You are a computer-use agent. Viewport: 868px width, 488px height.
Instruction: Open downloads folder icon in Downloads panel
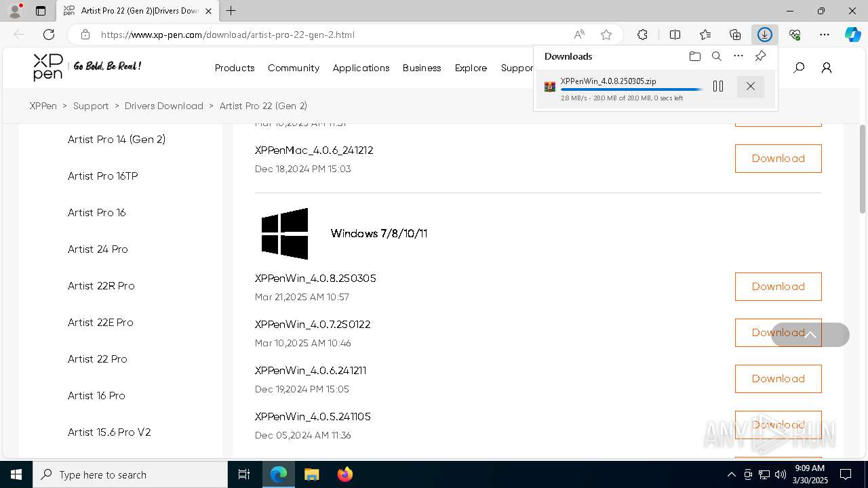(694, 56)
